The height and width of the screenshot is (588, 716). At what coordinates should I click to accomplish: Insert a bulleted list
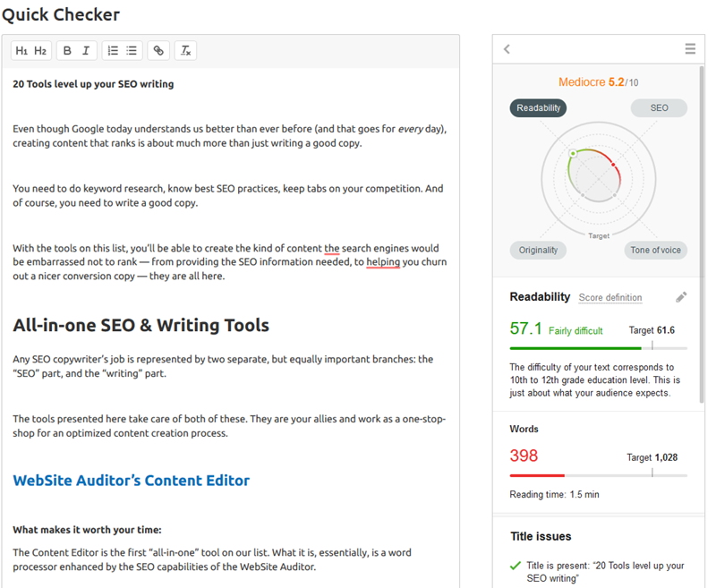(132, 51)
